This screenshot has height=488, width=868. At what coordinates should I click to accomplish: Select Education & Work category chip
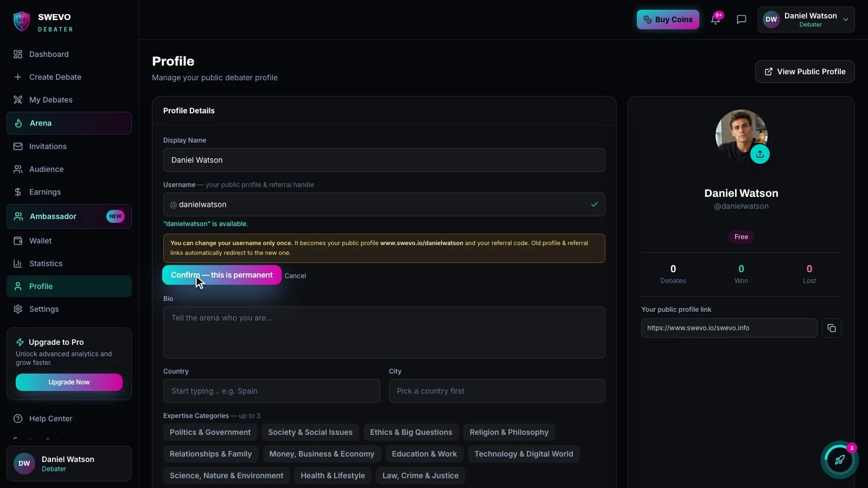coord(424,454)
